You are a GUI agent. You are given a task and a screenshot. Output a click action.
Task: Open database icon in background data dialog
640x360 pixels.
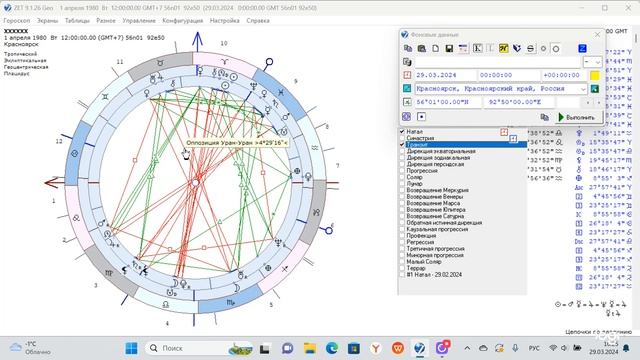tap(422, 49)
